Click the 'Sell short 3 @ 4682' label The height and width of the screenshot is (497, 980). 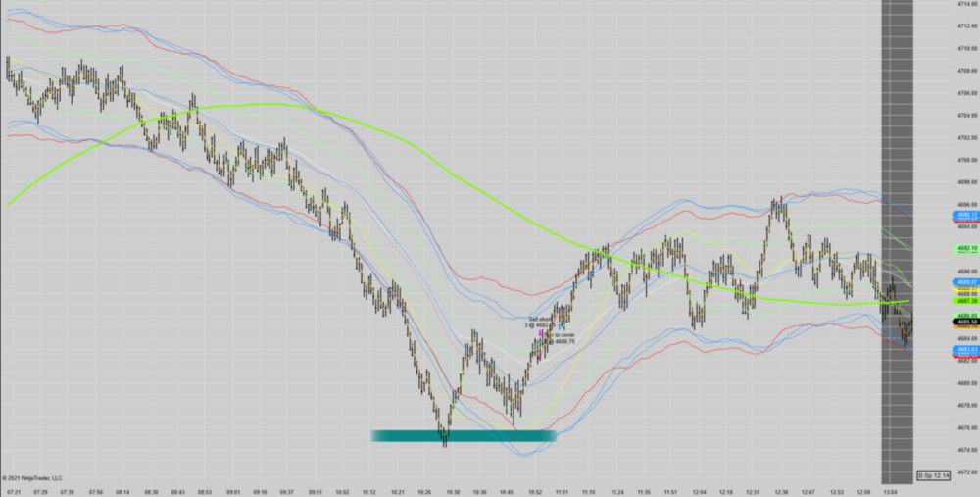543,322
